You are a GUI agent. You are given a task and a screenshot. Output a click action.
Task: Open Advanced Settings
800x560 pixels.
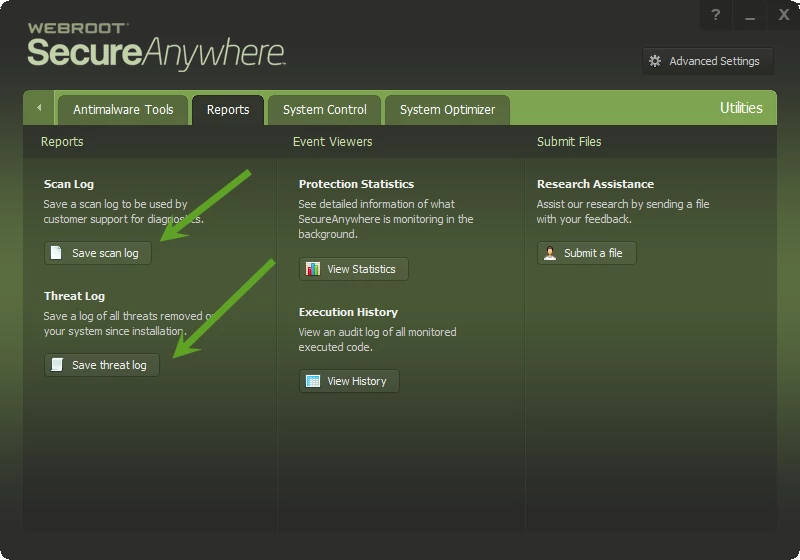(x=708, y=61)
